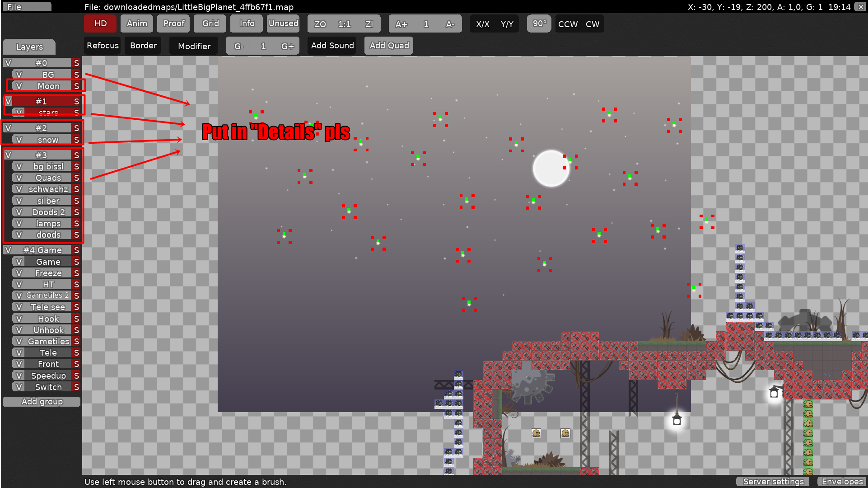The image size is (868, 488).
Task: Rotate clockwise with the CW button
Action: [x=593, y=24]
